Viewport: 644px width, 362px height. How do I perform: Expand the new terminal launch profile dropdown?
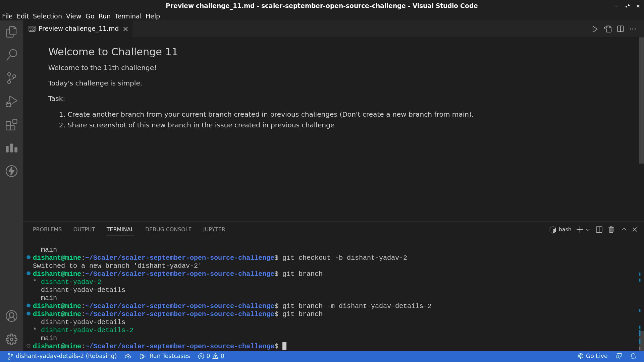[x=588, y=230]
